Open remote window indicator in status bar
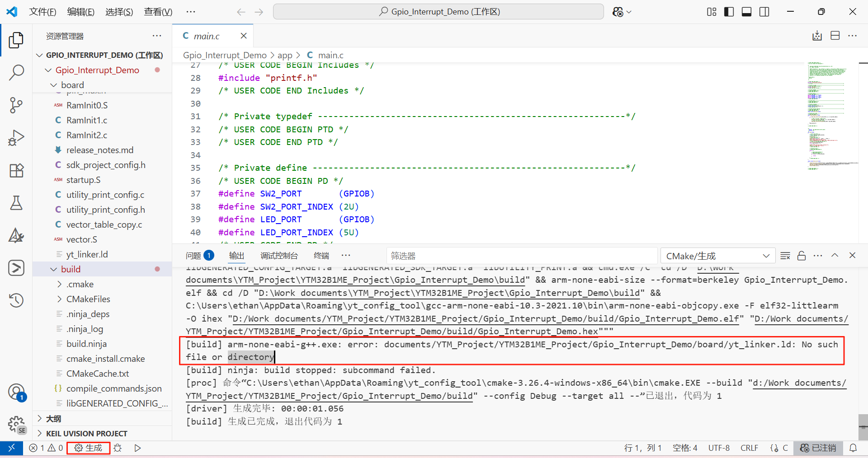The height and width of the screenshot is (458, 868). tap(11, 448)
